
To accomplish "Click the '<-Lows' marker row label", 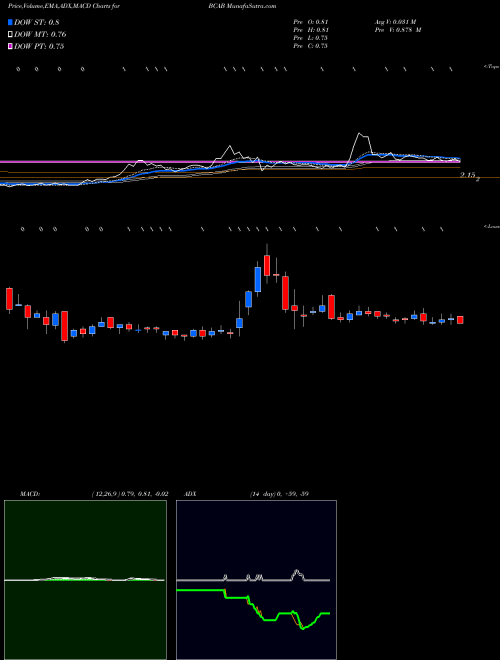I will coord(492,226).
